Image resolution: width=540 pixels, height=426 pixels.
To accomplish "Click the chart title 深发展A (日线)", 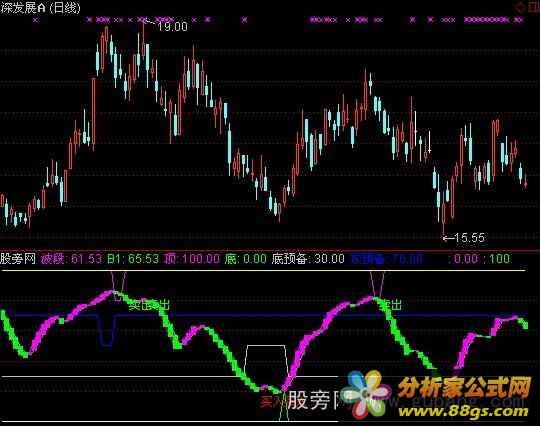I will (x=40, y=7).
